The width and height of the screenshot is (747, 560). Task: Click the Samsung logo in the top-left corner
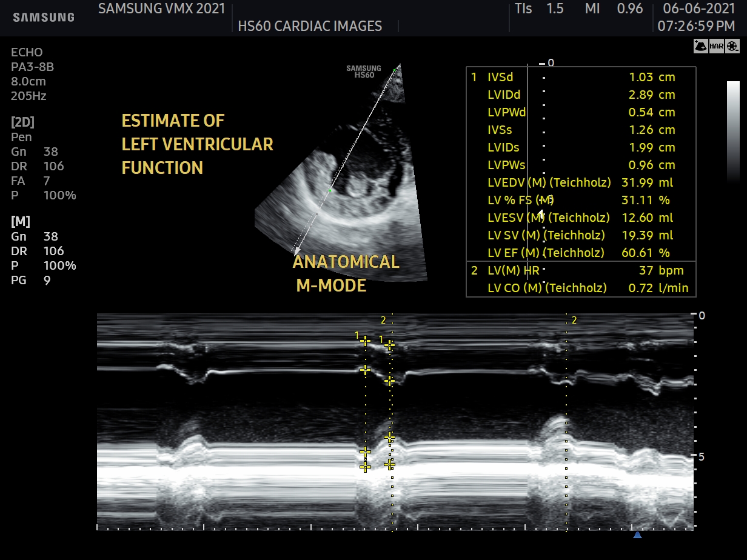pos(44,18)
